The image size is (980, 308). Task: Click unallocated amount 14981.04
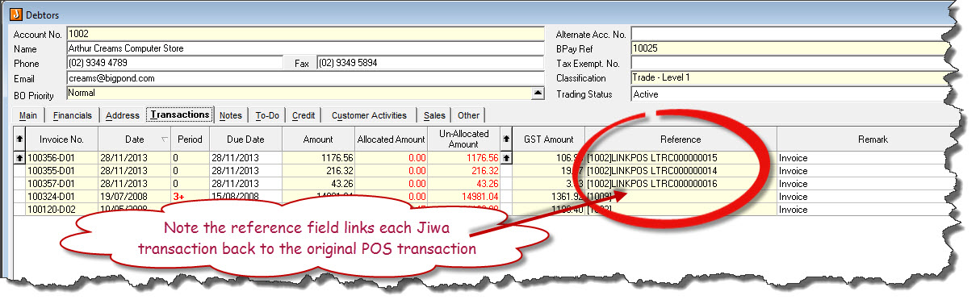[x=464, y=197]
